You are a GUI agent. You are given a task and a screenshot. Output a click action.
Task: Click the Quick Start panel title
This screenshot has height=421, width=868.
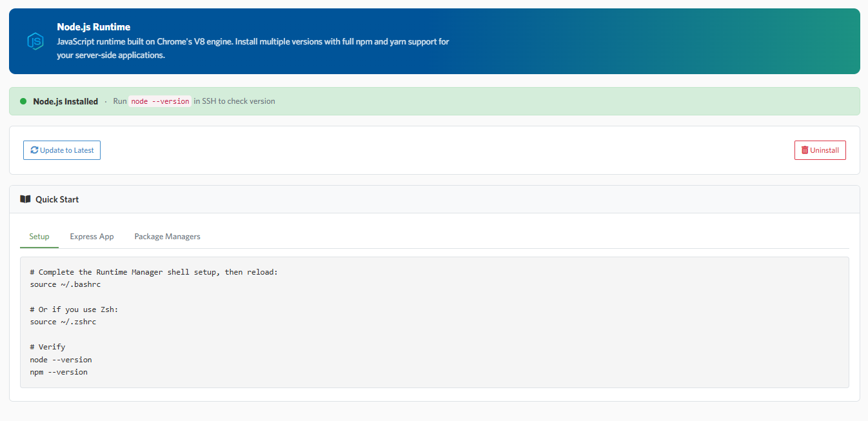pyautogui.click(x=57, y=199)
